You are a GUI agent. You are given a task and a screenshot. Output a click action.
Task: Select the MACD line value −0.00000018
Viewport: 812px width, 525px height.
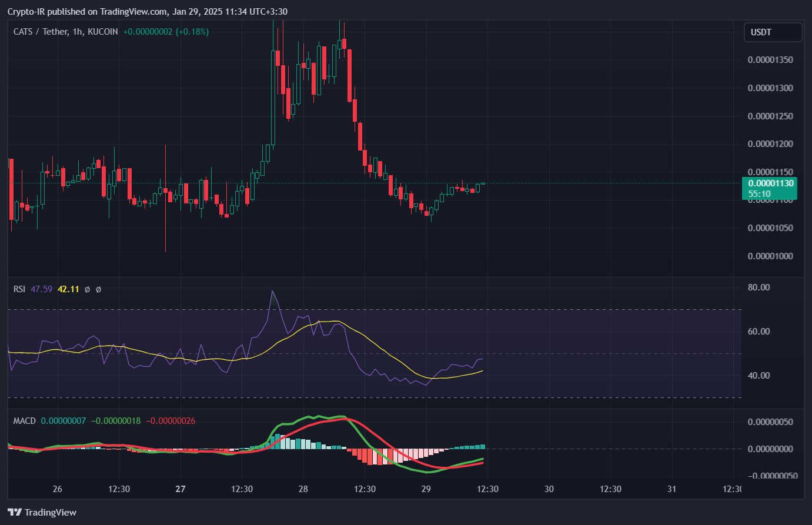(x=116, y=421)
